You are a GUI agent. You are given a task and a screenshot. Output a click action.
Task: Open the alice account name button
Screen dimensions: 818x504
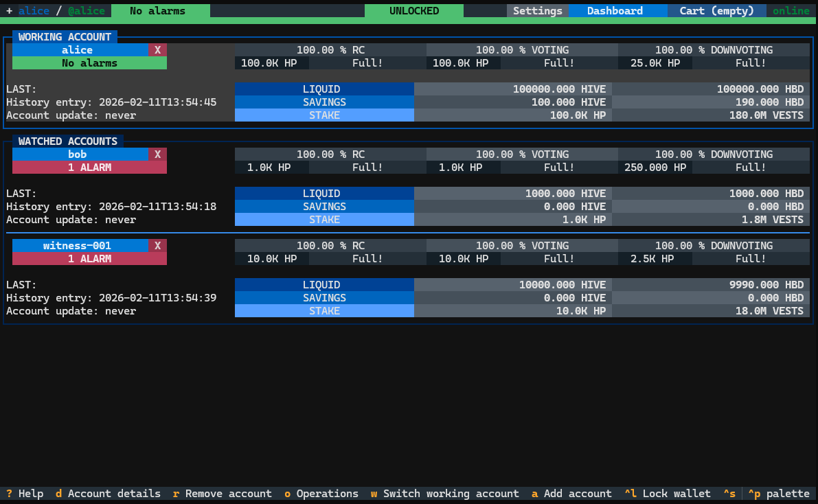tap(80, 49)
